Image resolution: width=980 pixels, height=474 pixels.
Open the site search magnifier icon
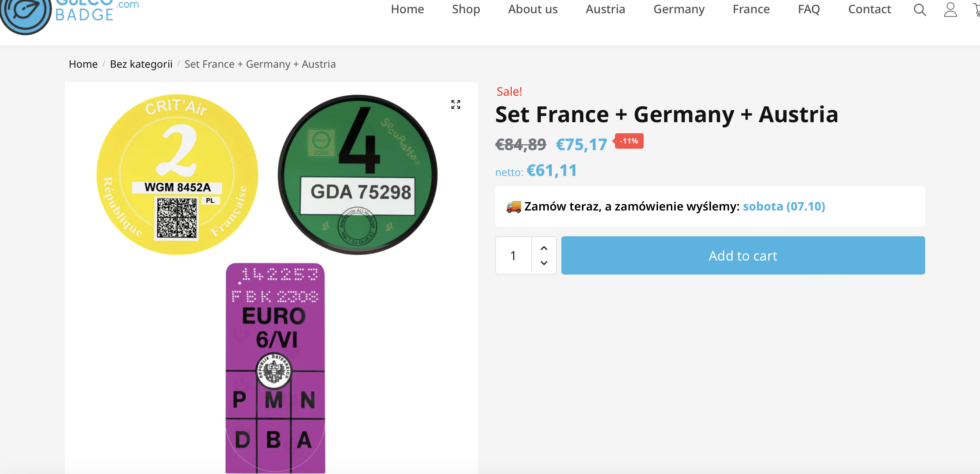tap(919, 10)
